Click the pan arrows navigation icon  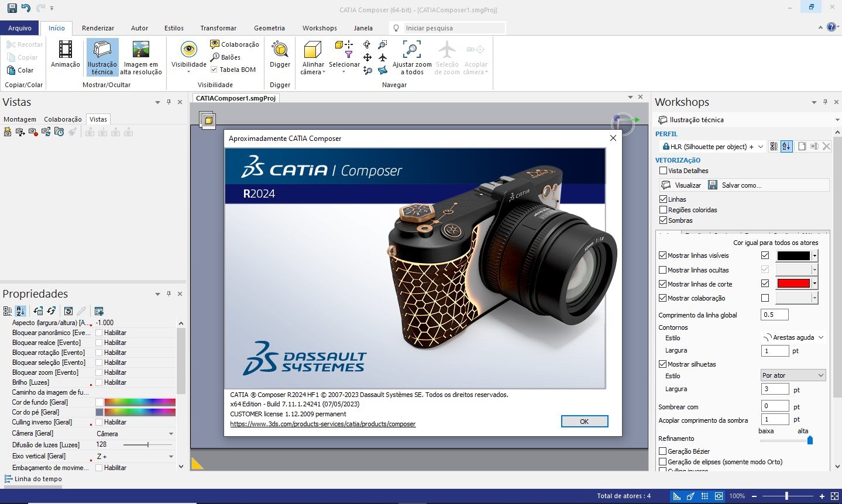367,57
